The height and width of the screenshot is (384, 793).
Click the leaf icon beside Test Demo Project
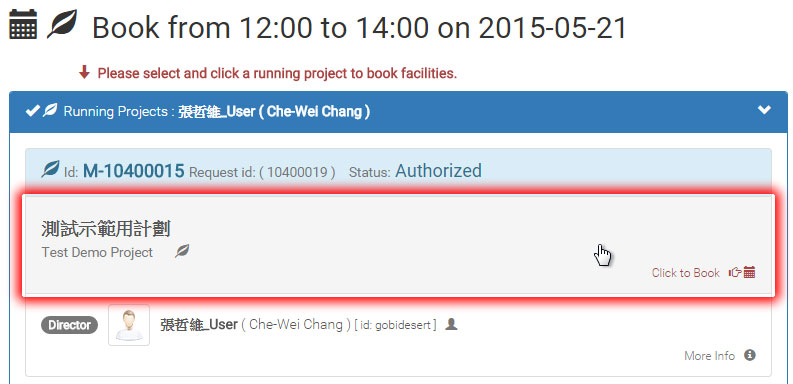coord(182,250)
